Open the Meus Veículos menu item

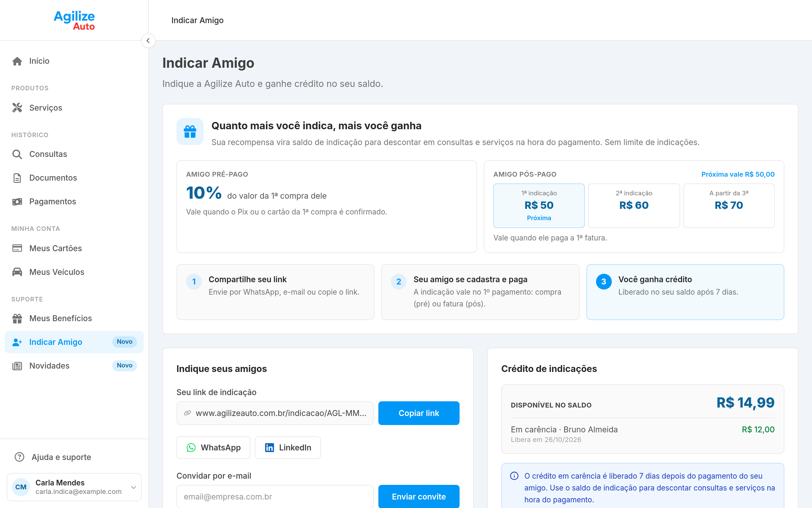(x=74, y=272)
